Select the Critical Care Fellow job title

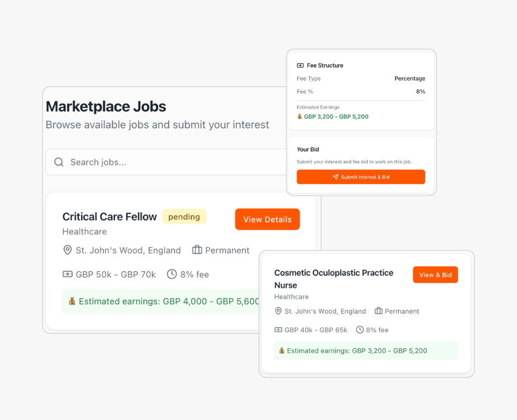(x=109, y=217)
